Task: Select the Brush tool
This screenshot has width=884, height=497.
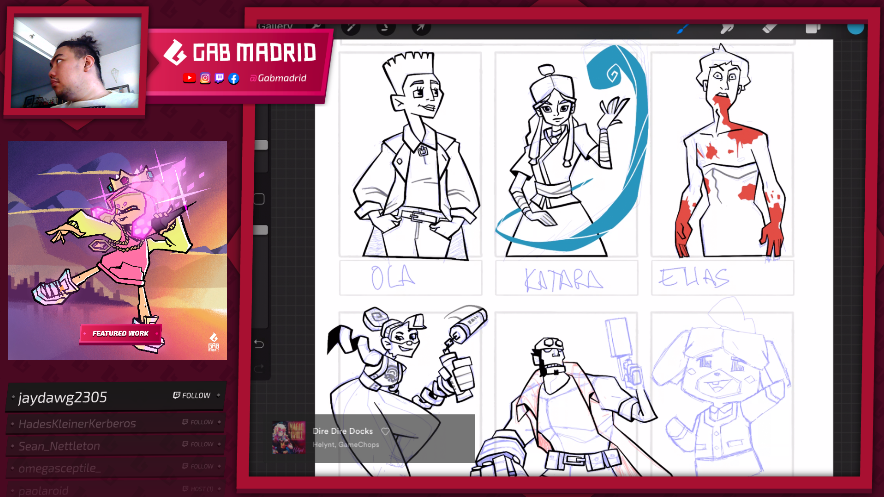Action: tap(683, 28)
